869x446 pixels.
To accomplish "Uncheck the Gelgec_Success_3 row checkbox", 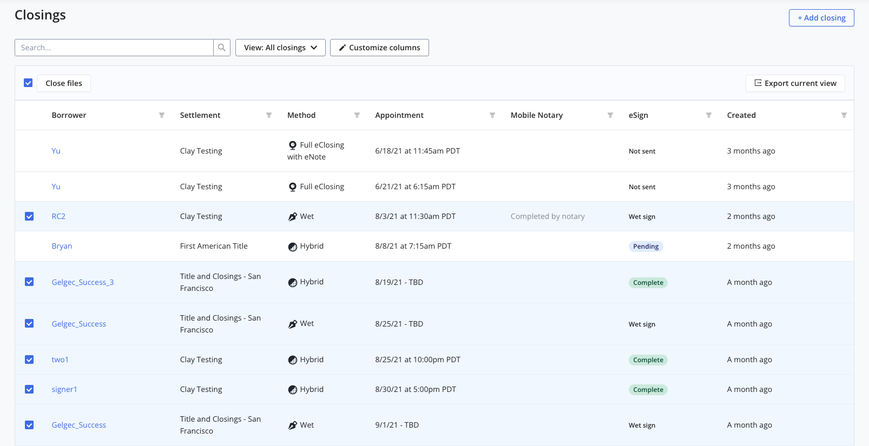I will click(29, 282).
